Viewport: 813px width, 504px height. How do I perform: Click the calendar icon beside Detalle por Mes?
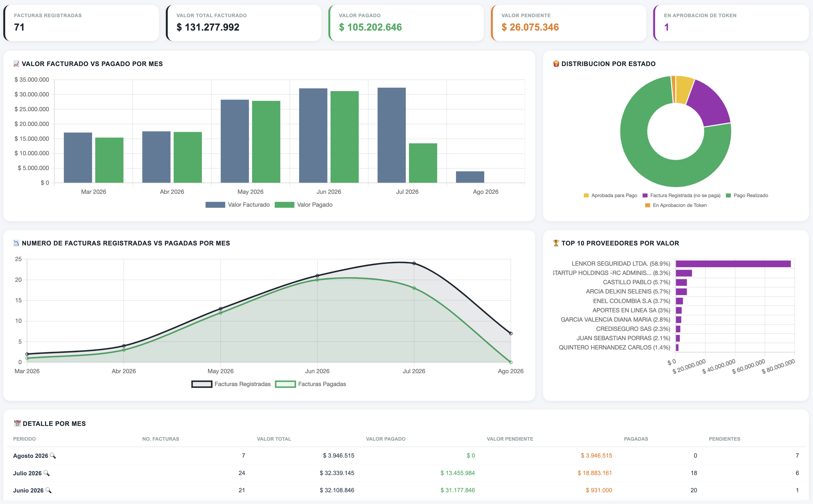(17, 423)
